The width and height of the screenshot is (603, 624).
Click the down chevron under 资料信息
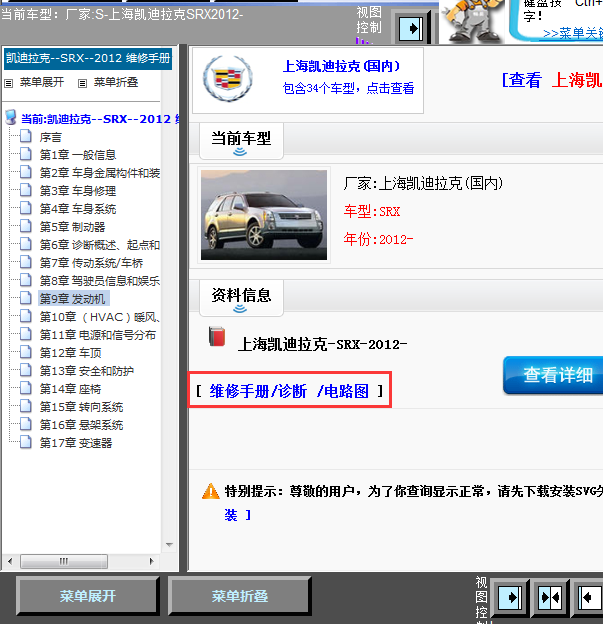point(240,309)
